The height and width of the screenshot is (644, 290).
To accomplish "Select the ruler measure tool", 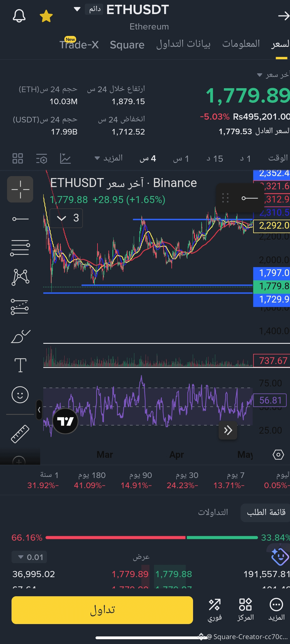I will click(20, 434).
